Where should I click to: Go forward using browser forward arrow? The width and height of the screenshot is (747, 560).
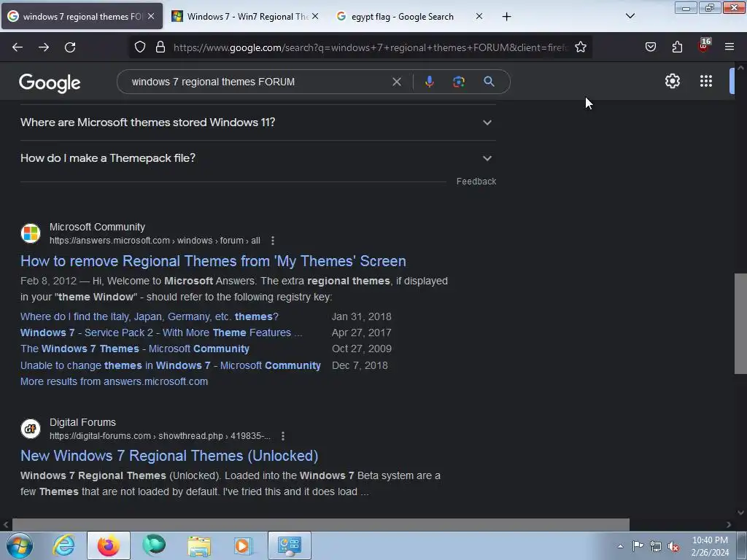click(x=44, y=47)
